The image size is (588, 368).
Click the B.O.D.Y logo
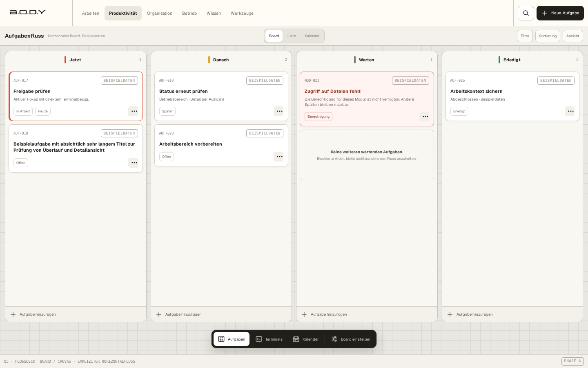(x=28, y=12)
